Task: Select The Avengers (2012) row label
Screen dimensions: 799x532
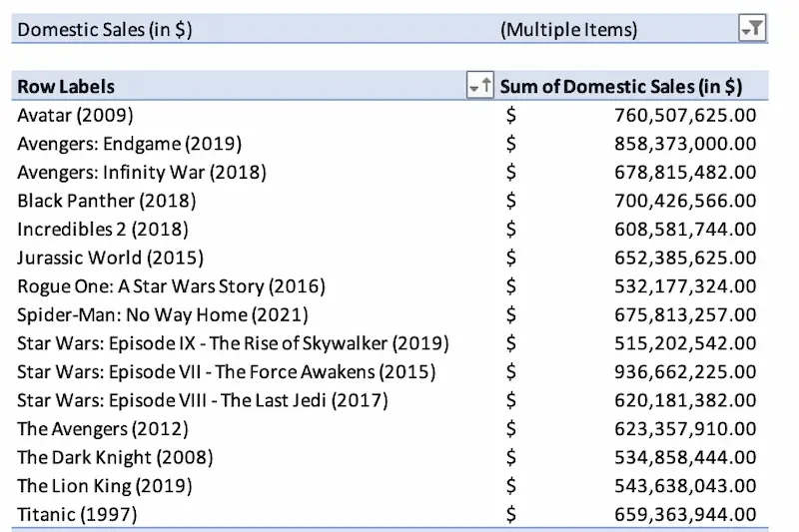Action: coord(103,428)
